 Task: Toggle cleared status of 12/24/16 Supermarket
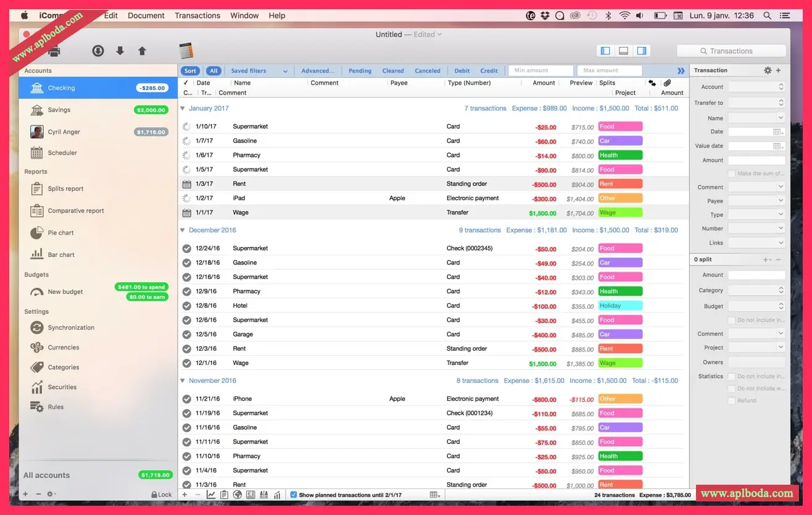pyautogui.click(x=187, y=248)
